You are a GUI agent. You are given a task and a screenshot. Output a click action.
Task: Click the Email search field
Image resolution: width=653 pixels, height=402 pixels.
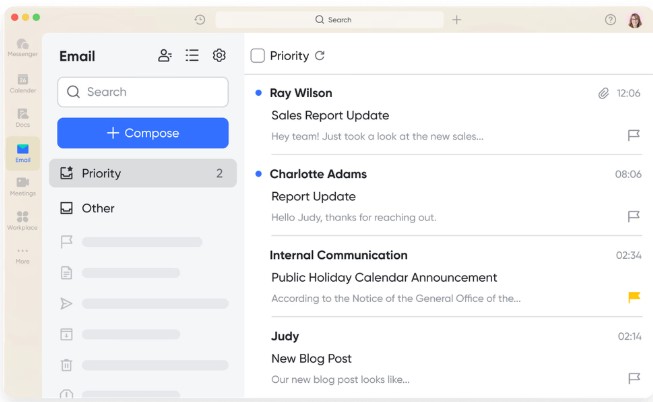click(143, 92)
